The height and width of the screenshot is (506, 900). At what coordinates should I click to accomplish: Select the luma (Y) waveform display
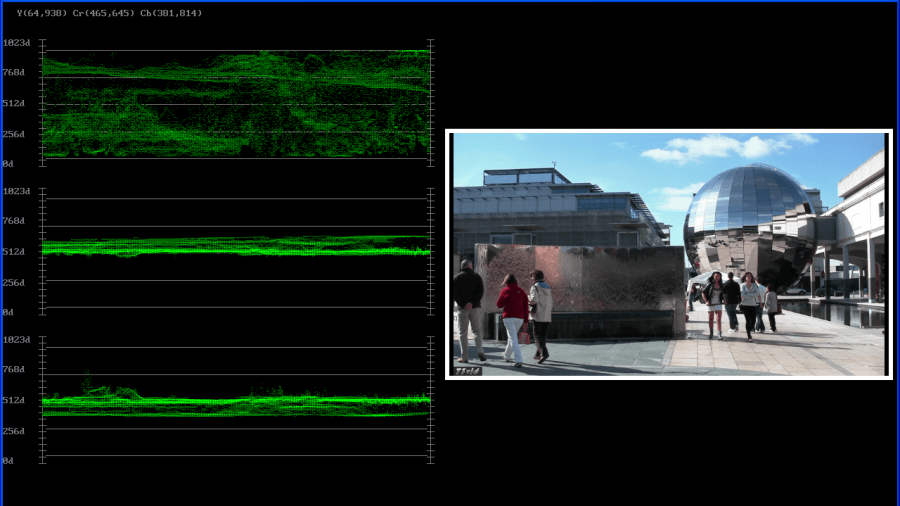click(236, 103)
